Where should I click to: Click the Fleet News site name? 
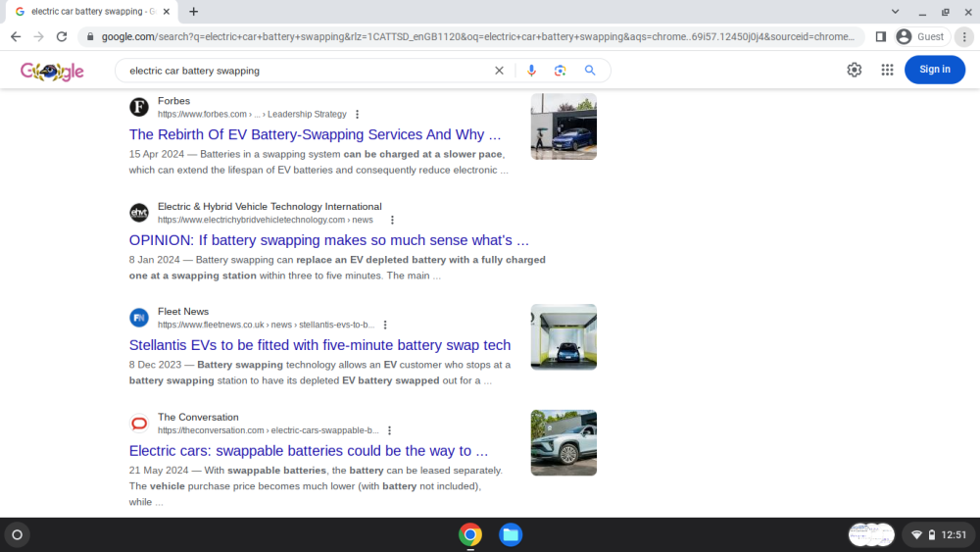(183, 312)
